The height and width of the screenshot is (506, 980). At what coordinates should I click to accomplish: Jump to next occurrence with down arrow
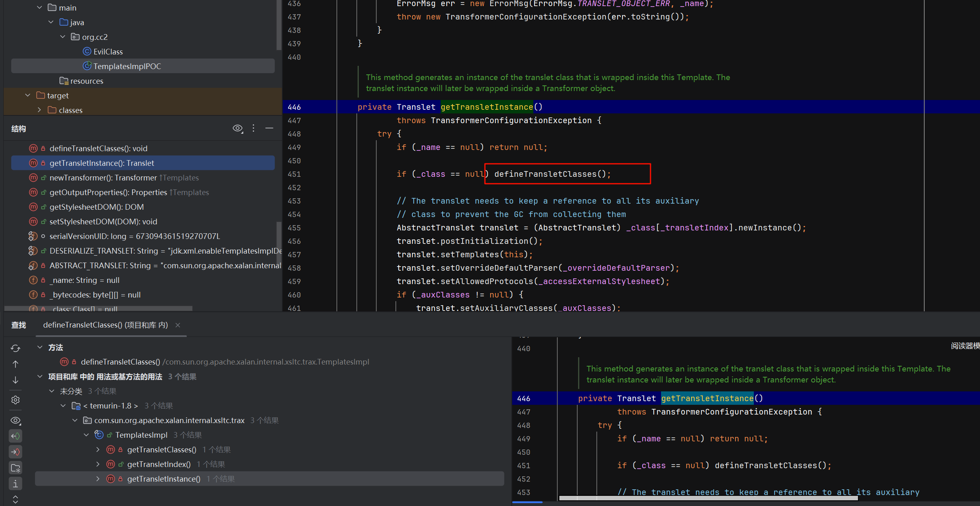15,380
